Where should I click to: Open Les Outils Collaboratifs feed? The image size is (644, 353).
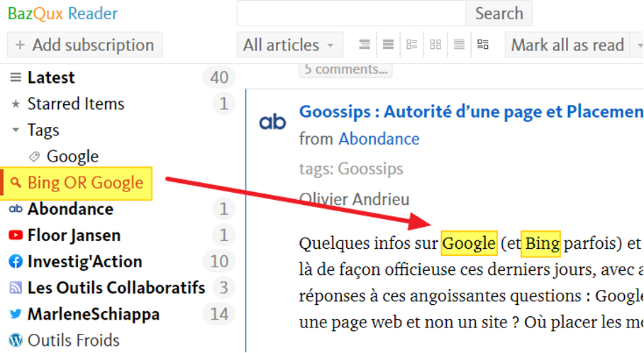click(x=116, y=288)
